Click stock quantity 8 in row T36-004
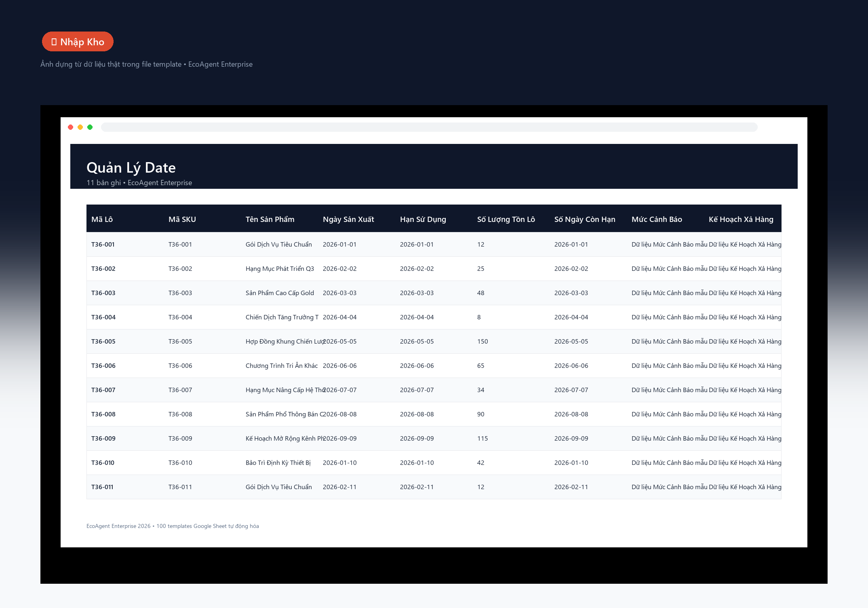868x608 pixels. (x=479, y=317)
